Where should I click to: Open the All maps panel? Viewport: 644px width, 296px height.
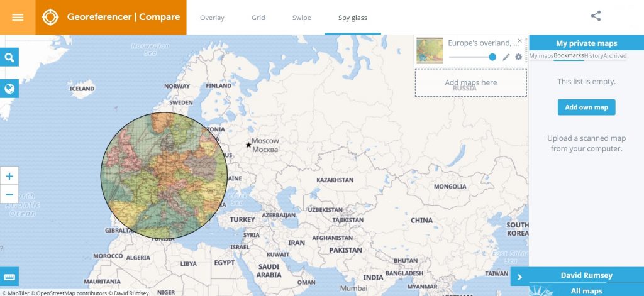point(587,291)
